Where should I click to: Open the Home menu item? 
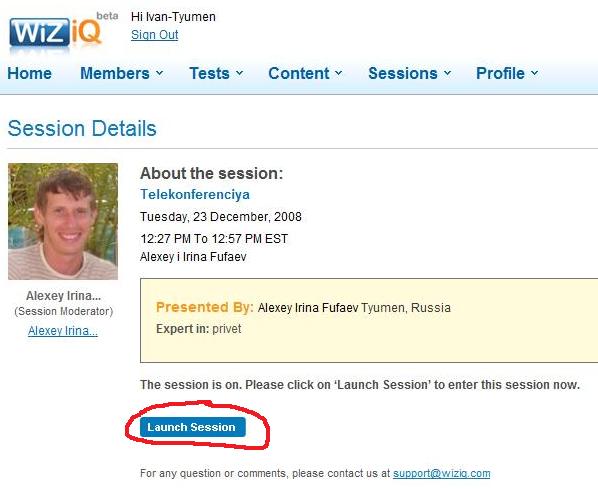coord(29,73)
